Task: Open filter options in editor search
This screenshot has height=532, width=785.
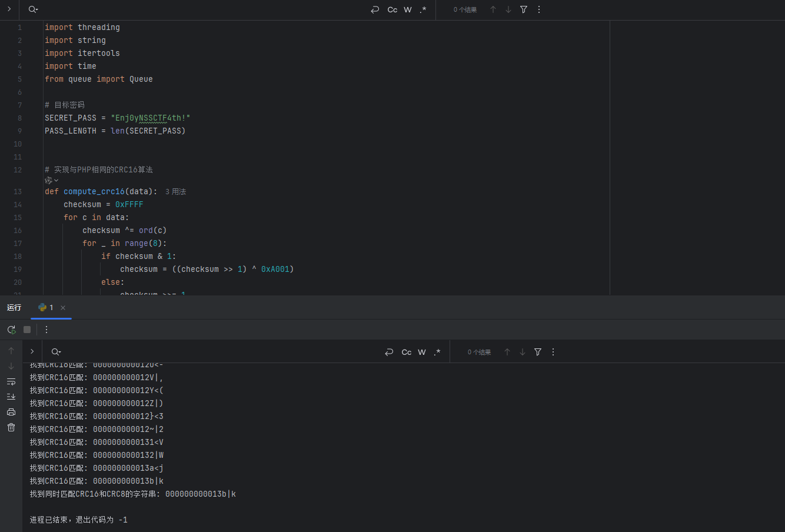Action: 524,9
